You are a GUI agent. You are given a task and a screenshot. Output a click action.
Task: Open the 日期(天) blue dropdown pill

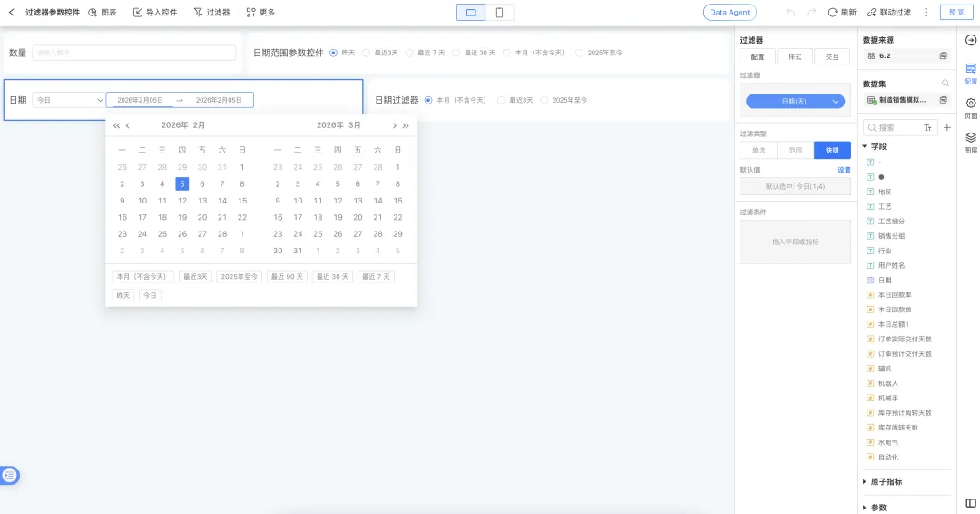point(795,102)
